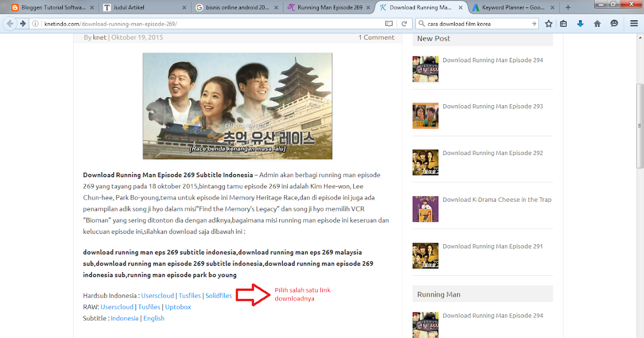Open Download K-Drama Cheese in the Trap
The width and height of the screenshot is (644, 338).
pos(497,200)
